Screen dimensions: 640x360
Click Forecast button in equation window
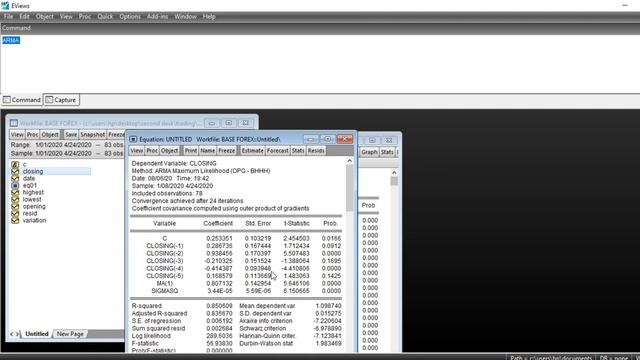[x=278, y=151]
